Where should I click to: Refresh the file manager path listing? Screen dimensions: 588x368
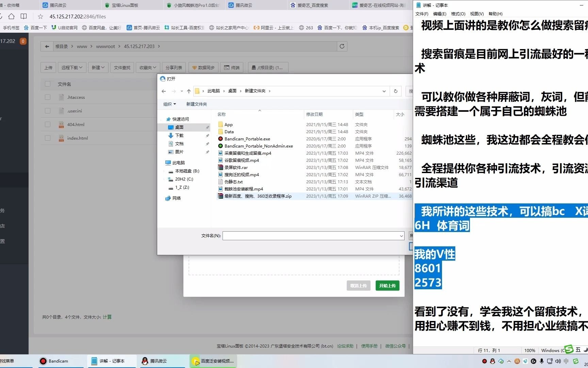(342, 46)
